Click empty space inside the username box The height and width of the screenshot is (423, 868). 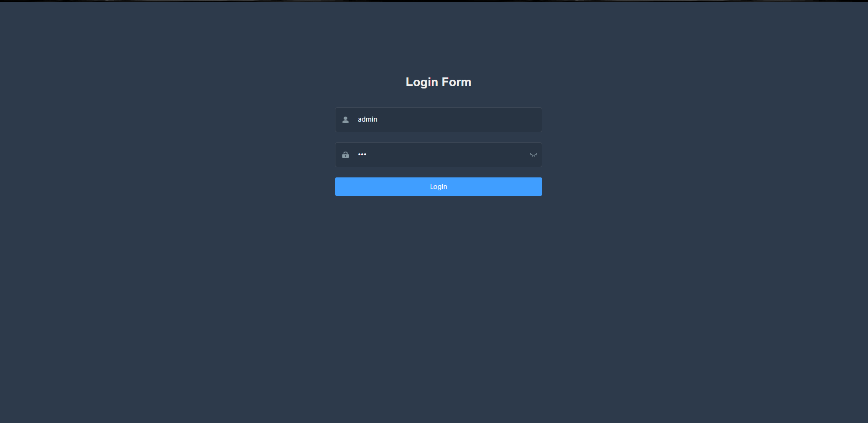461,120
